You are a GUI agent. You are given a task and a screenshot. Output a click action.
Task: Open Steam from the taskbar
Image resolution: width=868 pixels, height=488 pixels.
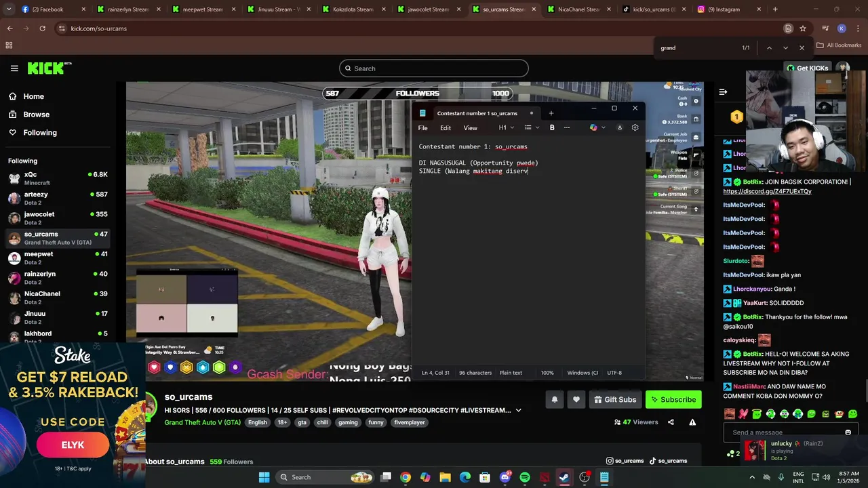coord(564,477)
